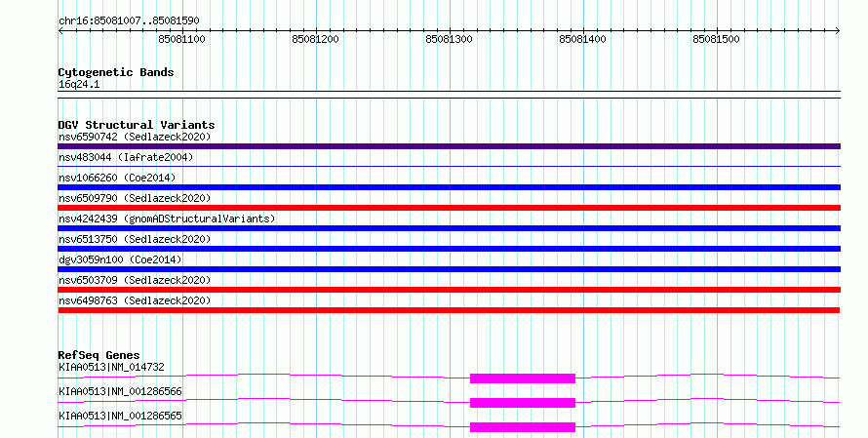Click nsv6503709 (Sedlazeck2020) label
Screen dimensions: 868x438
(135, 280)
